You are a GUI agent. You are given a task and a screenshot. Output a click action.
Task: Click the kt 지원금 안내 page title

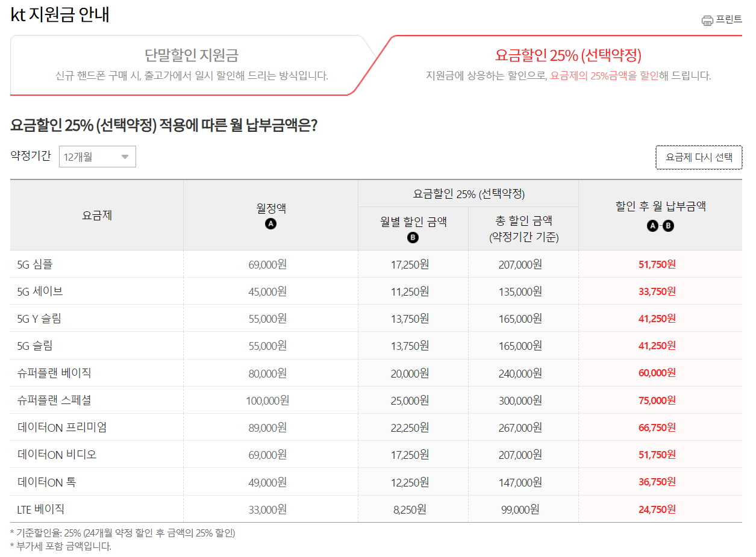60,14
